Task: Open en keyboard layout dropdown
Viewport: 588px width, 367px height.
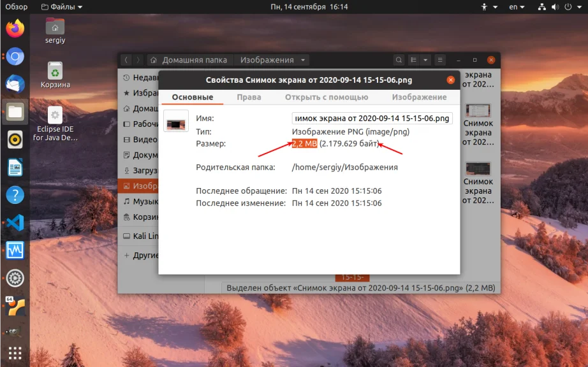Action: [517, 7]
